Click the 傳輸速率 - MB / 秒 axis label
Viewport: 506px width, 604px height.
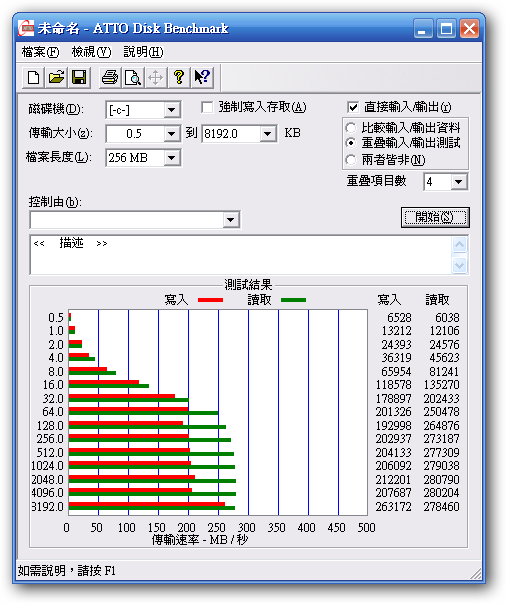click(x=200, y=540)
